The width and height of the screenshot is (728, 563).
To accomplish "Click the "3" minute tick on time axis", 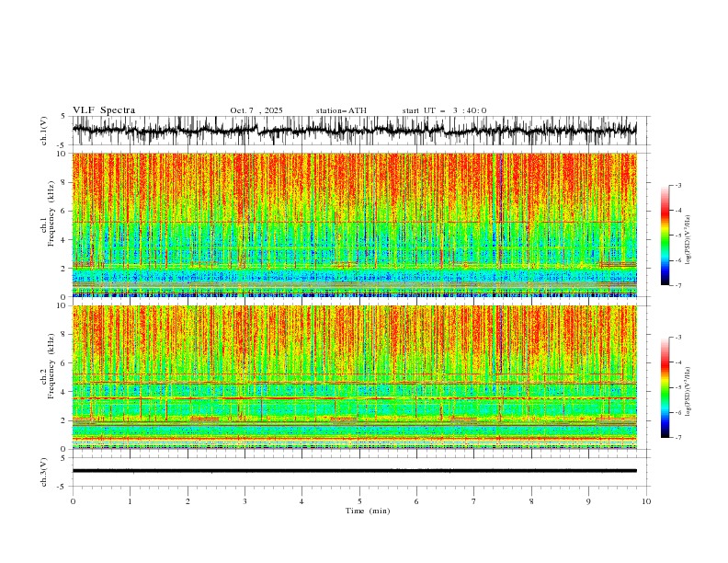I will 245,501.
